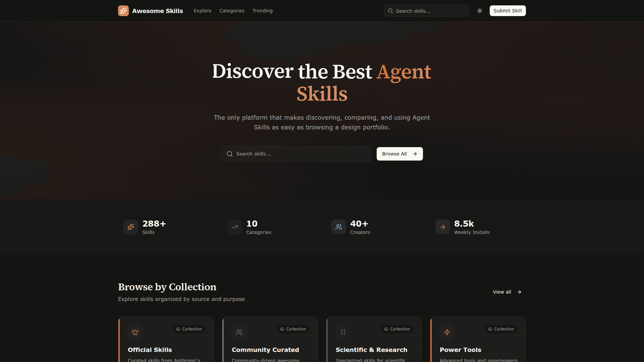This screenshot has width=644, height=362.
Task: Click the lightning icon on Power Tools card
Action: pyautogui.click(x=447, y=332)
